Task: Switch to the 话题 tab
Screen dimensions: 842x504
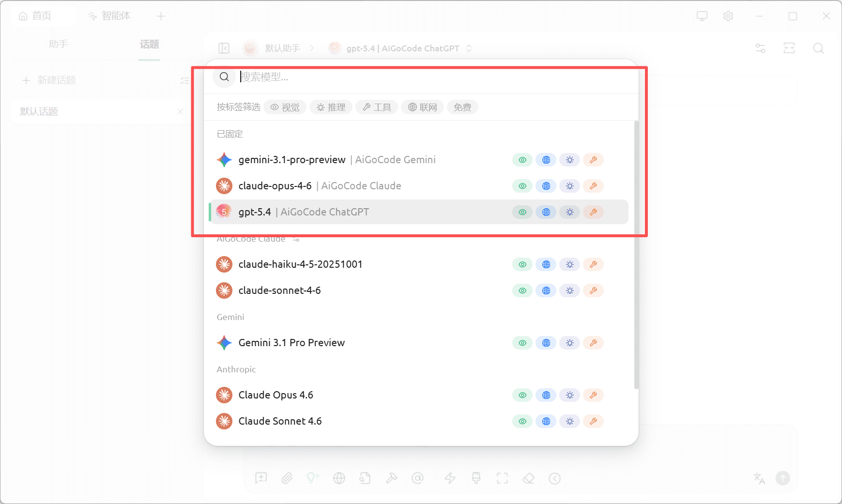Action: [x=149, y=45]
